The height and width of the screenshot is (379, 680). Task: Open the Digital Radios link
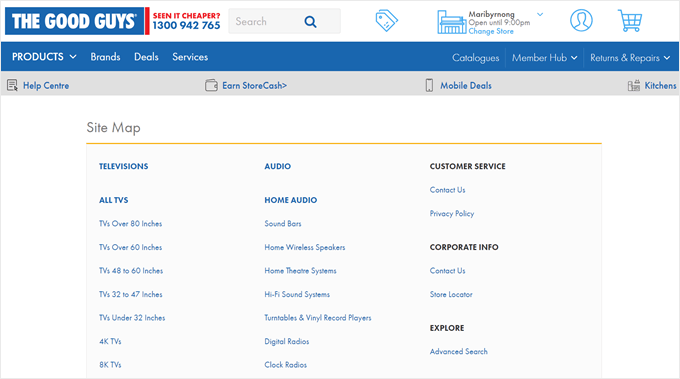pyautogui.click(x=287, y=341)
